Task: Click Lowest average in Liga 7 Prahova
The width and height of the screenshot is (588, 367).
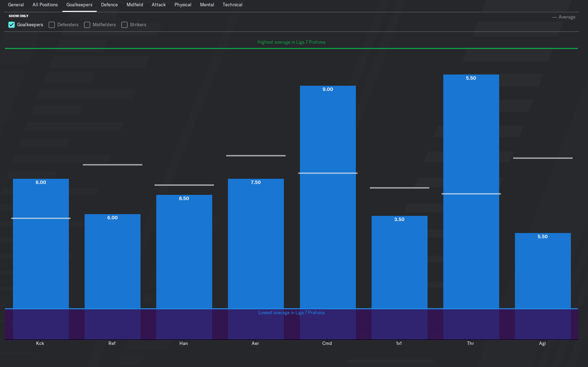Action: click(x=291, y=313)
